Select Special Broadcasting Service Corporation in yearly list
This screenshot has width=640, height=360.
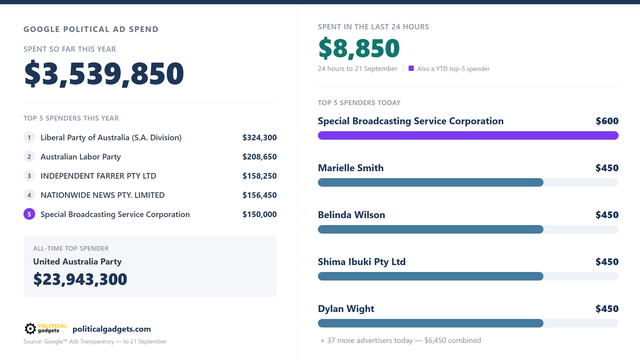click(115, 214)
